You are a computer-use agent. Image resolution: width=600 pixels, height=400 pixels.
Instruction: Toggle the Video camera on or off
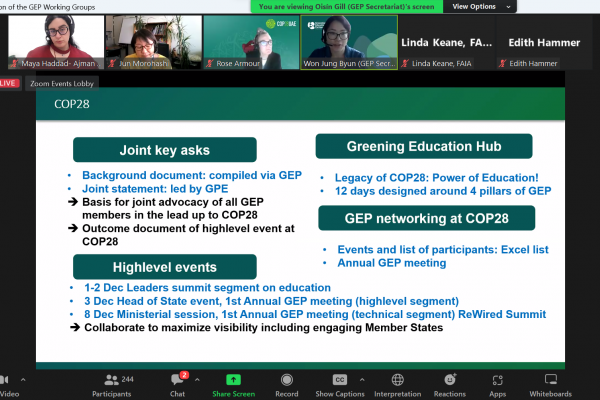[x=5, y=384]
